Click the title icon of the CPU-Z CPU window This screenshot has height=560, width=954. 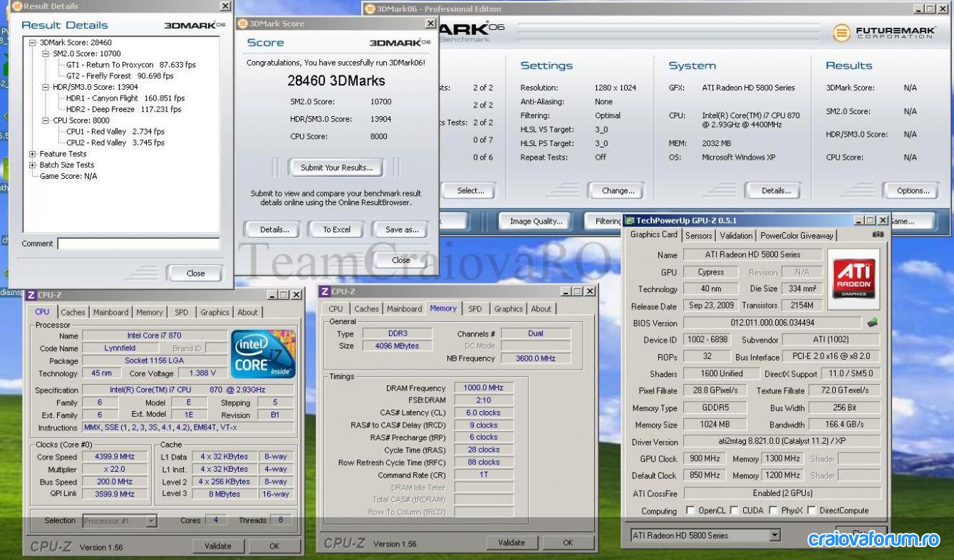(31, 294)
